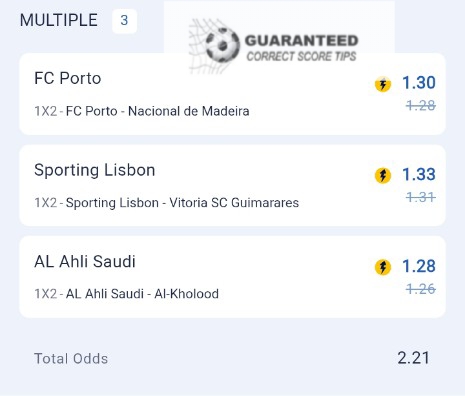Click the Total Odds value 2.21

pos(413,358)
